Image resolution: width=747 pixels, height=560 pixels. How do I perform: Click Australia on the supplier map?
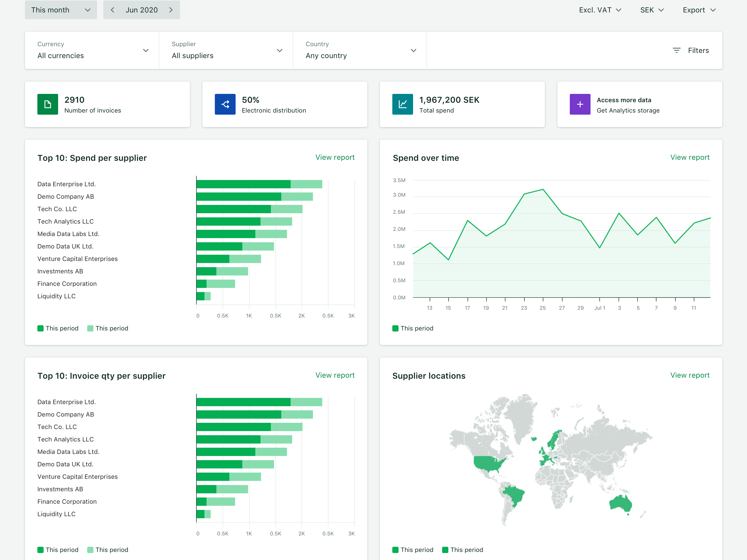[621, 504]
